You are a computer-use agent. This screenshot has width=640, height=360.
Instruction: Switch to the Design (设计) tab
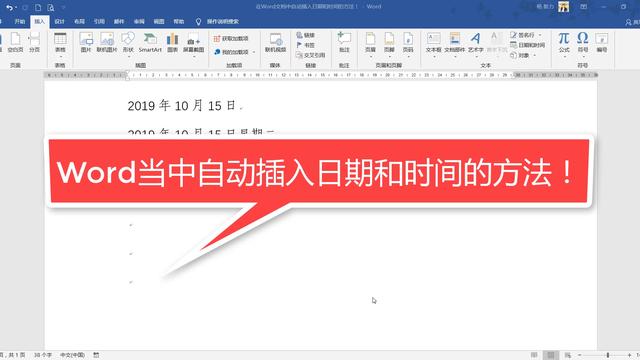click(60, 22)
